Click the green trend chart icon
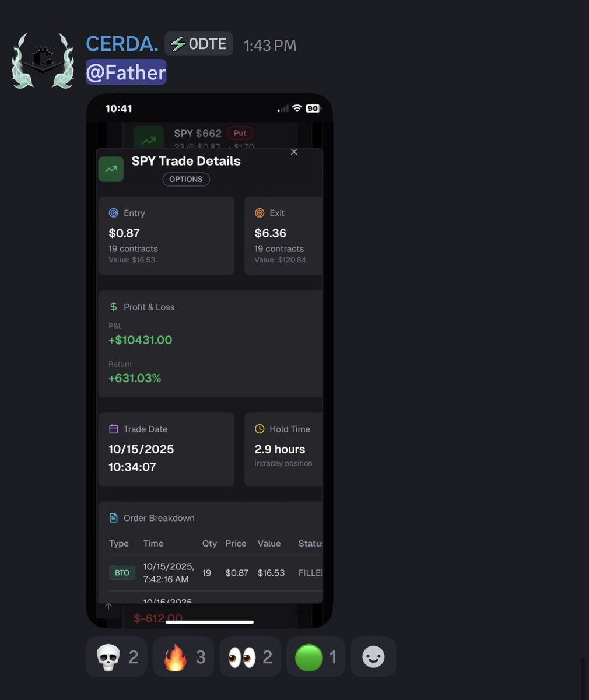The width and height of the screenshot is (589, 700). tap(111, 169)
